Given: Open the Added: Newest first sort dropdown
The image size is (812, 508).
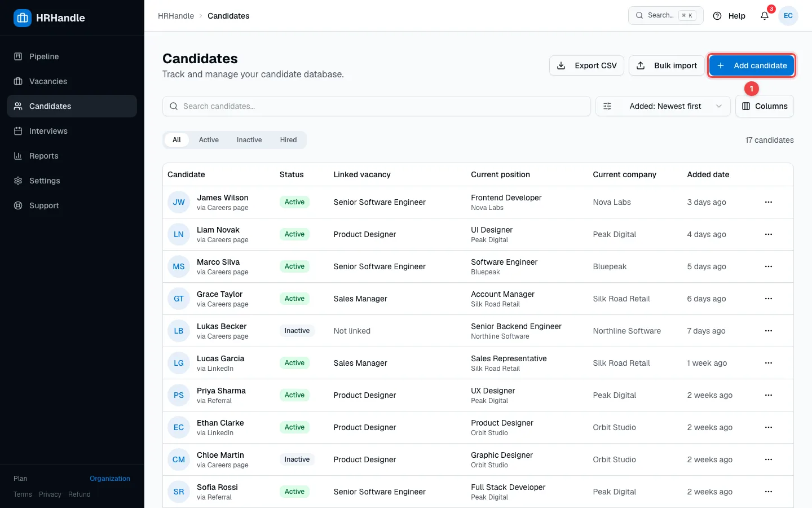Looking at the screenshot, I should [663, 106].
